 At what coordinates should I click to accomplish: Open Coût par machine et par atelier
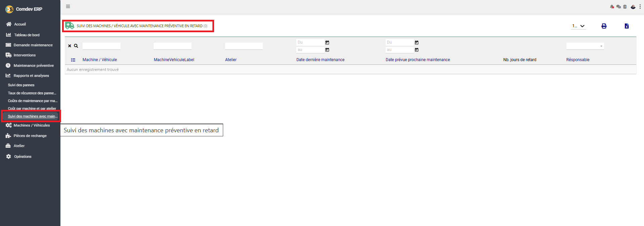click(32, 108)
